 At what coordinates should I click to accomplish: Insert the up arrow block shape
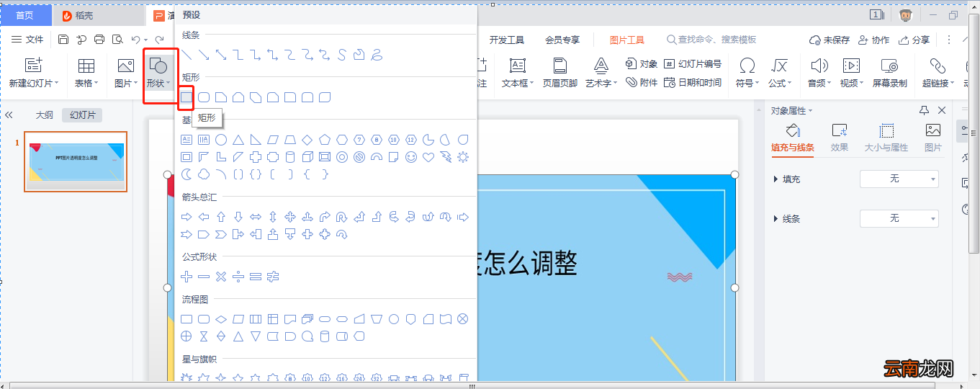click(x=221, y=216)
